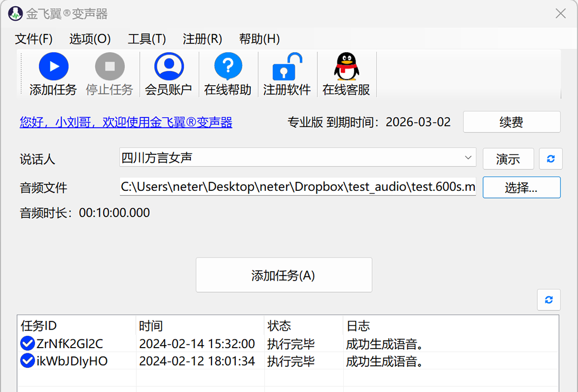Click the 音频文件 label

(43, 188)
